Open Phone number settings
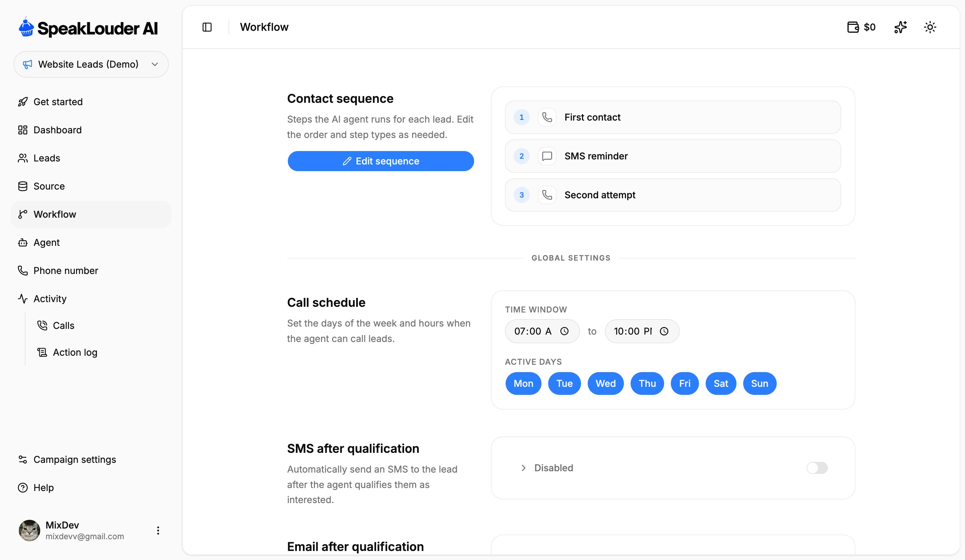The width and height of the screenshot is (965, 560). click(x=91, y=271)
